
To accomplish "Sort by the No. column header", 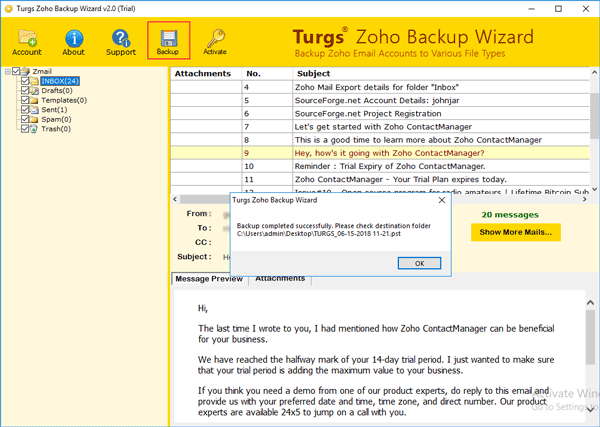I will 267,73.
